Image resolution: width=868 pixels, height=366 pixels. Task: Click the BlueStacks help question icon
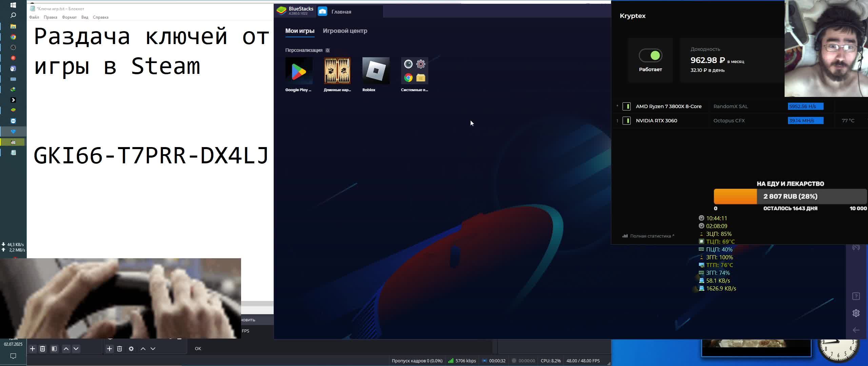[x=856, y=296]
